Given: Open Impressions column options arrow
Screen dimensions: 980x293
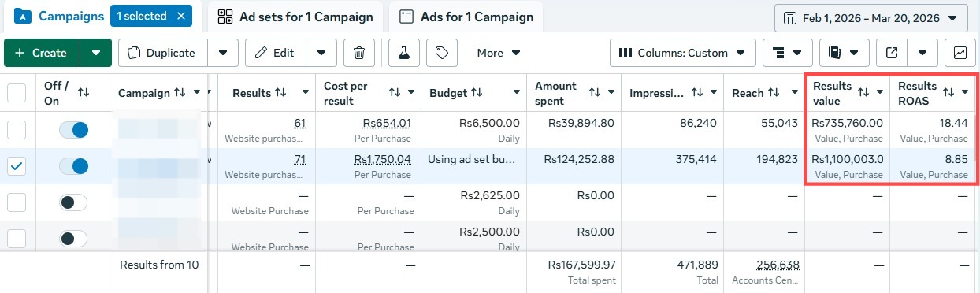Looking at the screenshot, I should 714,93.
